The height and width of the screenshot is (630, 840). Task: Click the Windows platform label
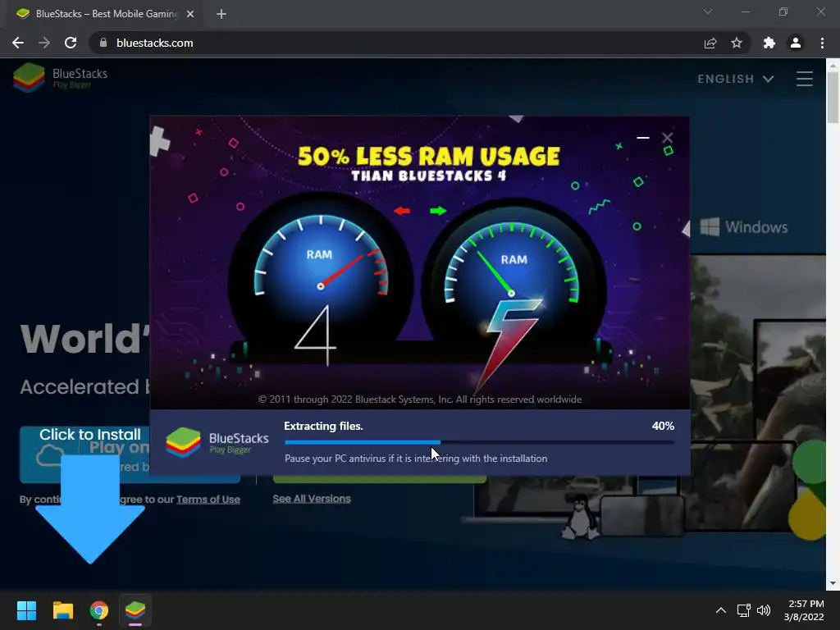744,226
